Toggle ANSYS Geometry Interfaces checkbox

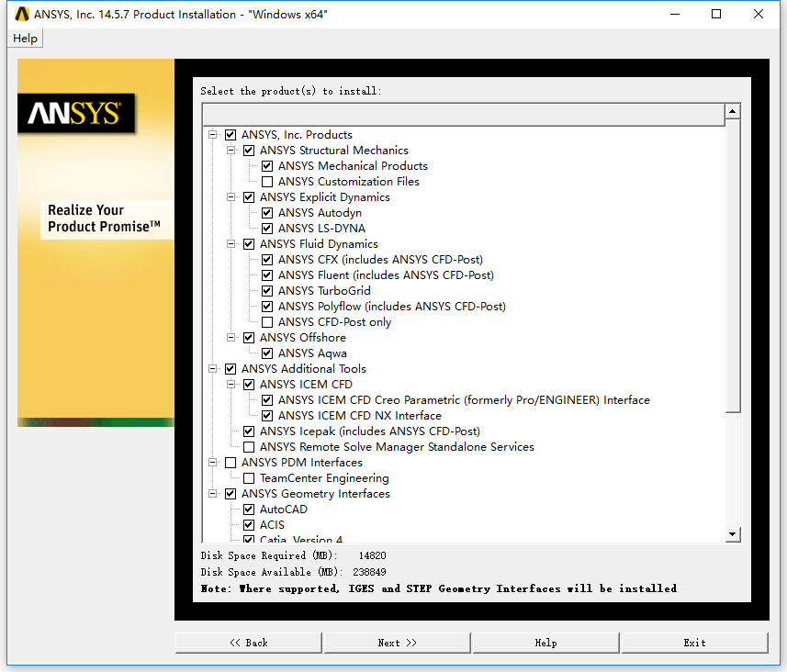230,493
